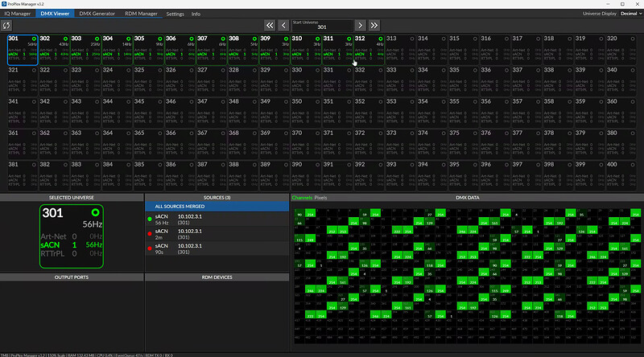Select universe 301 tile
Viewport: 644px width, 357px height.
click(x=23, y=50)
